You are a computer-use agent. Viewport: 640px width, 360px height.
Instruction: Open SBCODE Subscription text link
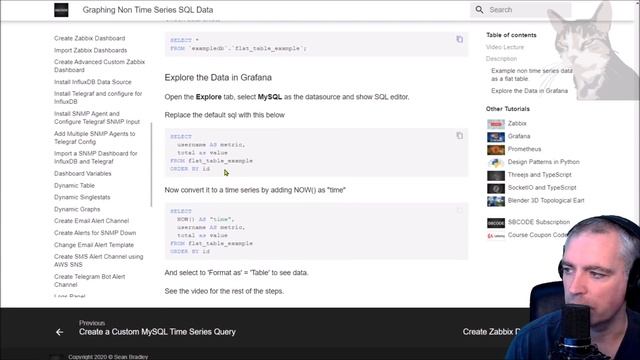[x=538, y=222]
